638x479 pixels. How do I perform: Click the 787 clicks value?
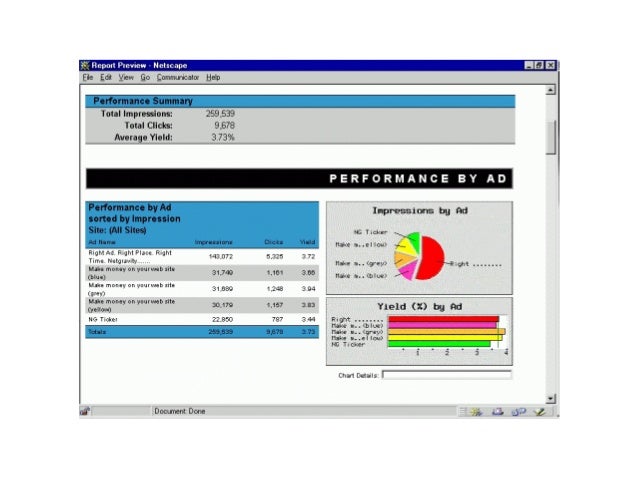[277, 319]
